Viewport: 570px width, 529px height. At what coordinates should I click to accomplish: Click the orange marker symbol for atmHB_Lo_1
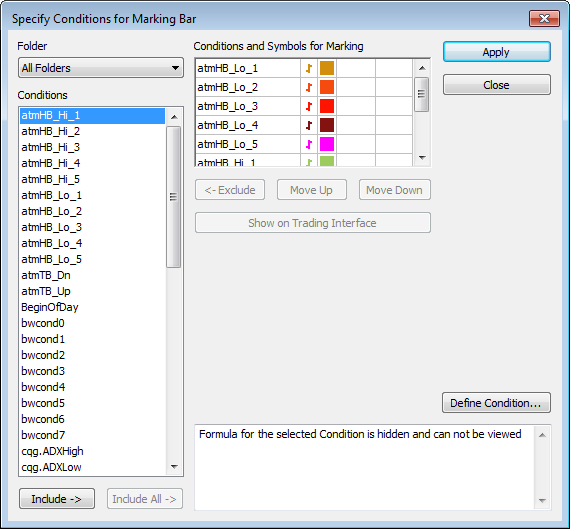(309, 68)
